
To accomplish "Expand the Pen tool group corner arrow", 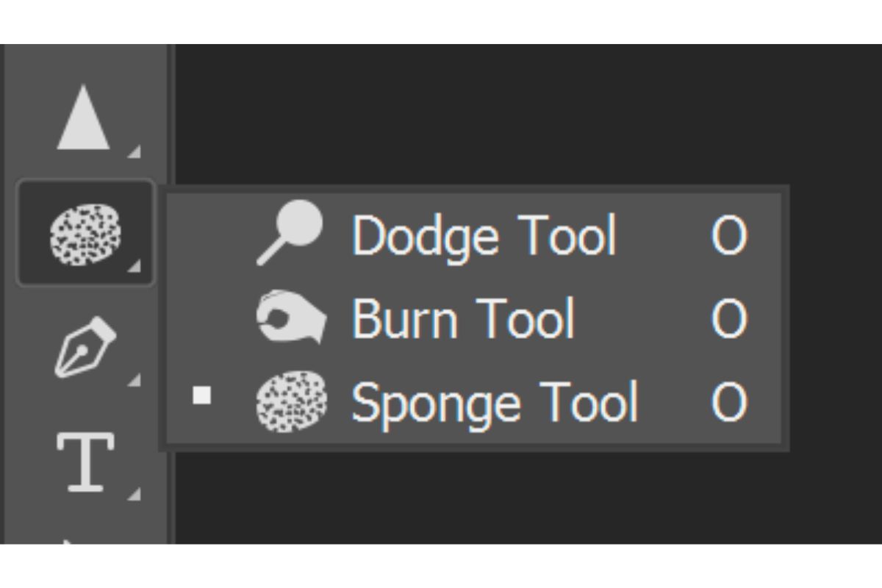I will (x=134, y=380).
